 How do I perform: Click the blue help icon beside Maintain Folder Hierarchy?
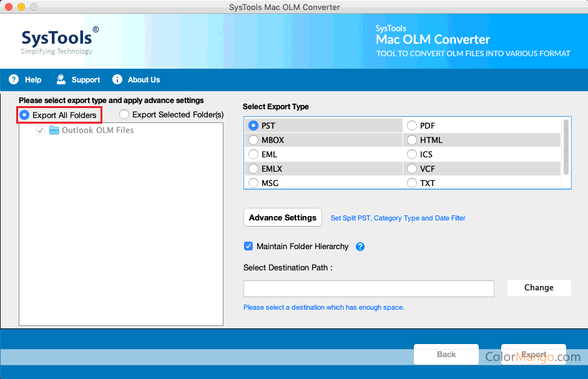pyautogui.click(x=360, y=247)
